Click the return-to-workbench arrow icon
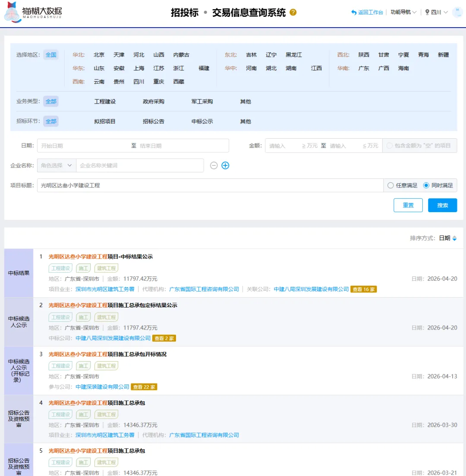 (353, 13)
